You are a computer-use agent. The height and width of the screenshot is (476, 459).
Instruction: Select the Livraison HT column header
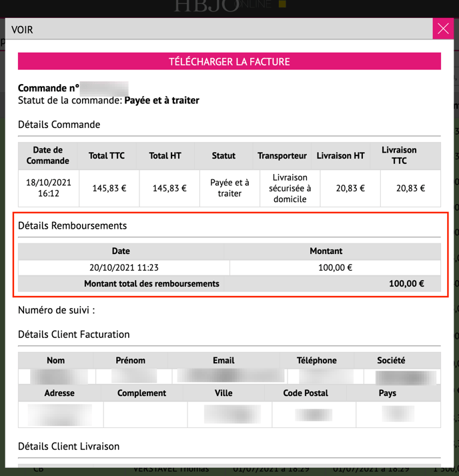coord(341,155)
